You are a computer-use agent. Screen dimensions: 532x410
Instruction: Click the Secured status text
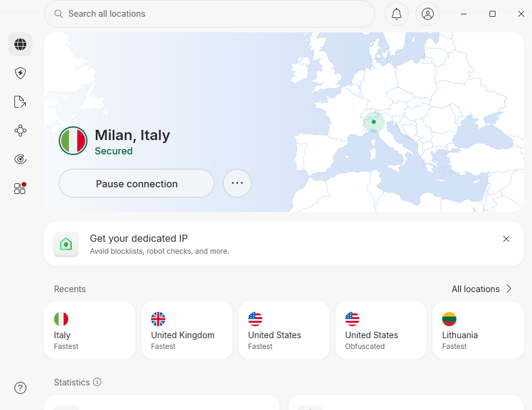pyautogui.click(x=114, y=151)
